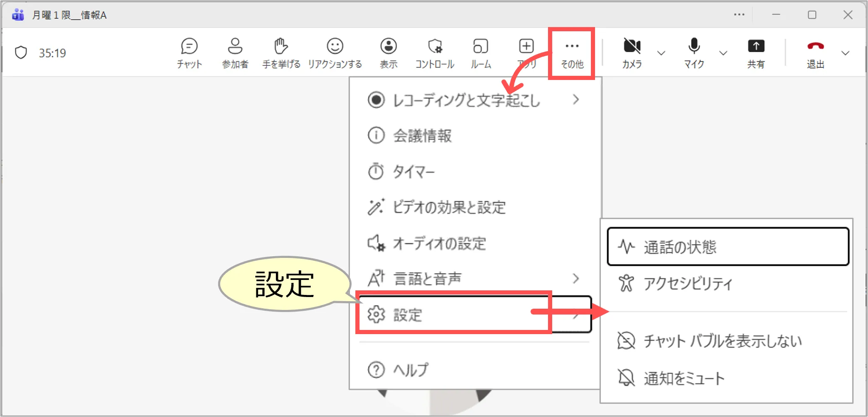This screenshot has height=417, width=868.
Task: Toggle the camera on
Action: [x=632, y=47]
